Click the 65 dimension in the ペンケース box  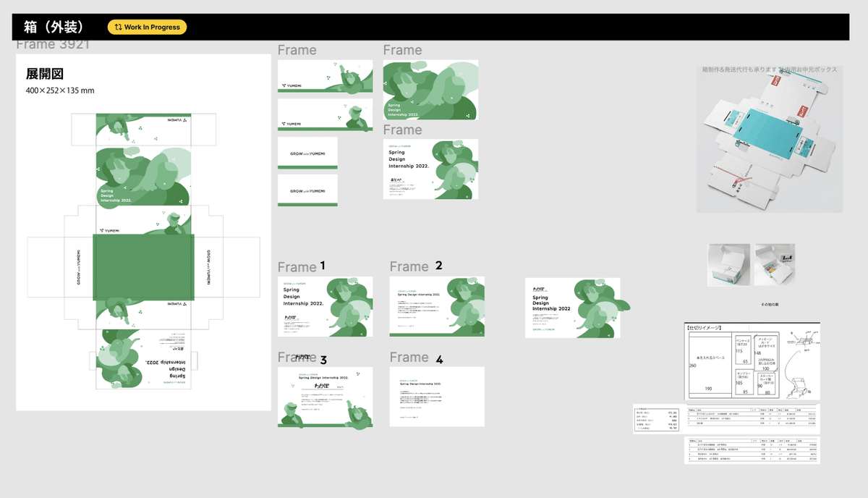(746, 361)
